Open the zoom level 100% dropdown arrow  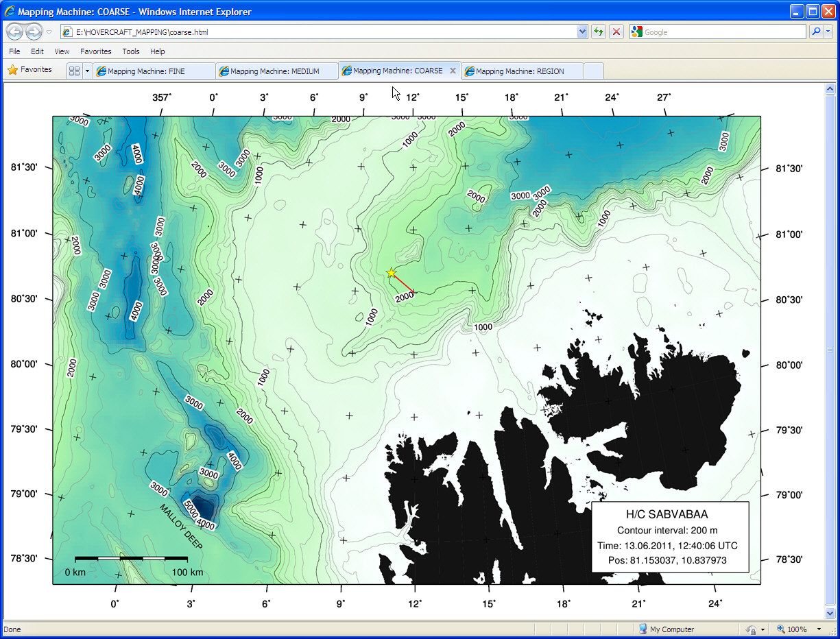pyautogui.click(x=819, y=629)
